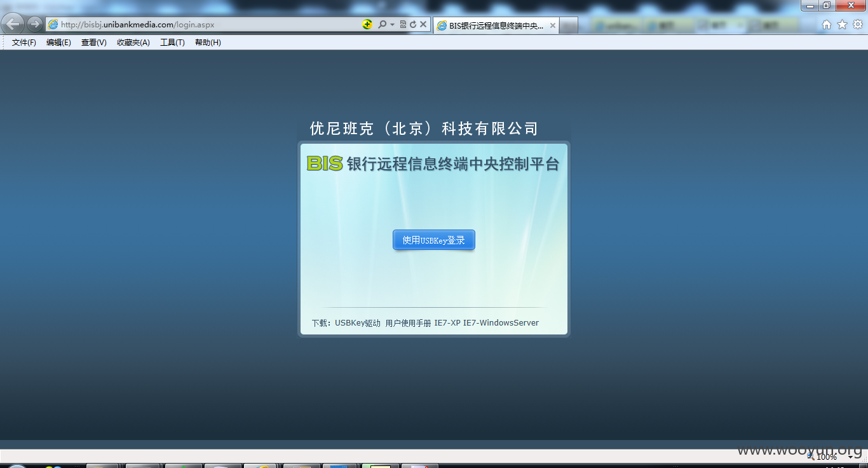Open the Tools gear icon
The image size is (868, 468).
(857, 24)
